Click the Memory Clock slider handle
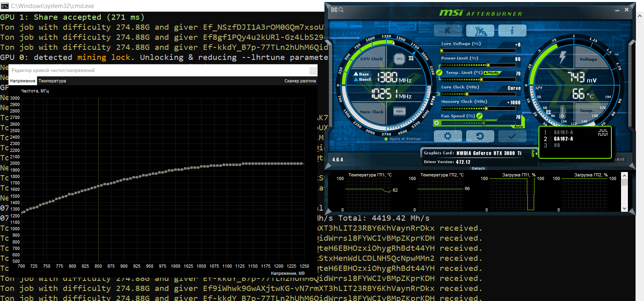 [x=486, y=109]
